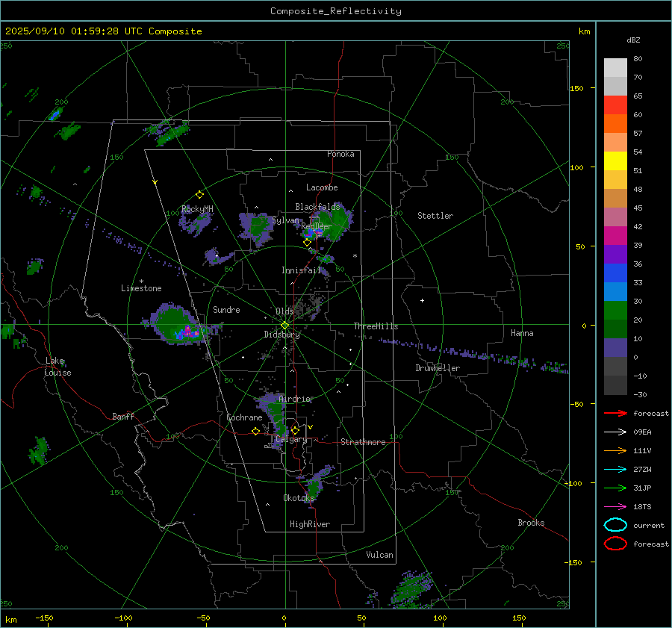The image size is (672, 628).
Task: Click the Didsbury town label
Action: (282, 335)
